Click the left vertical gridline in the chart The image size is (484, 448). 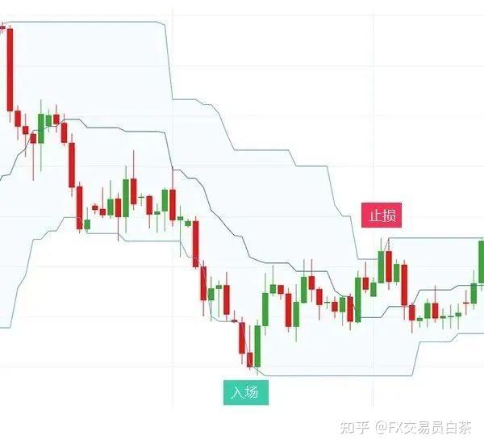click(173, 207)
